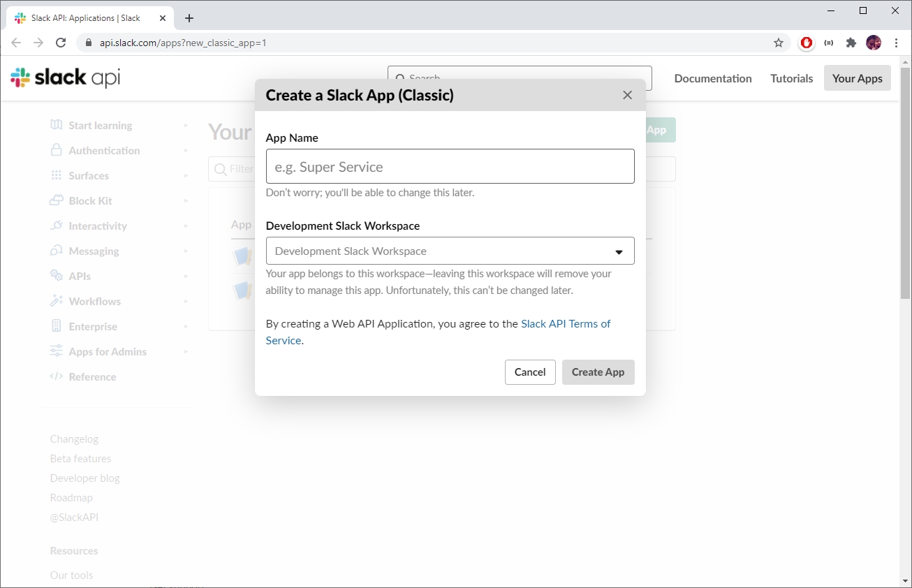
Task: Close the Create a Slack App dialog
Action: [627, 95]
